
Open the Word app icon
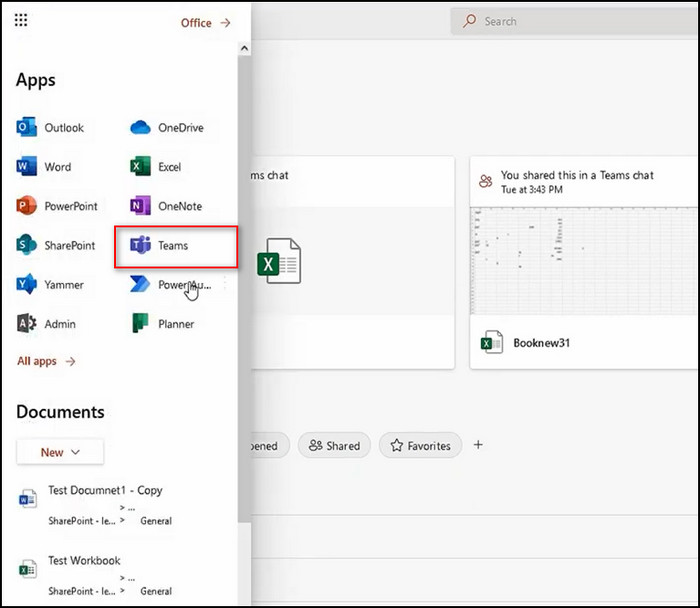[26, 167]
